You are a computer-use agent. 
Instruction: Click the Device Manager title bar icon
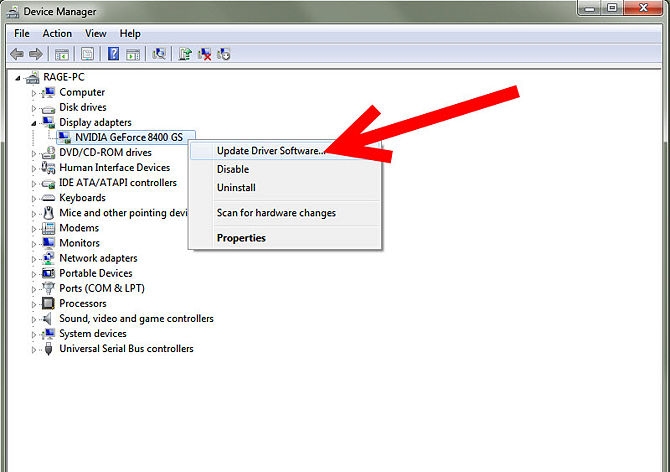point(13,12)
